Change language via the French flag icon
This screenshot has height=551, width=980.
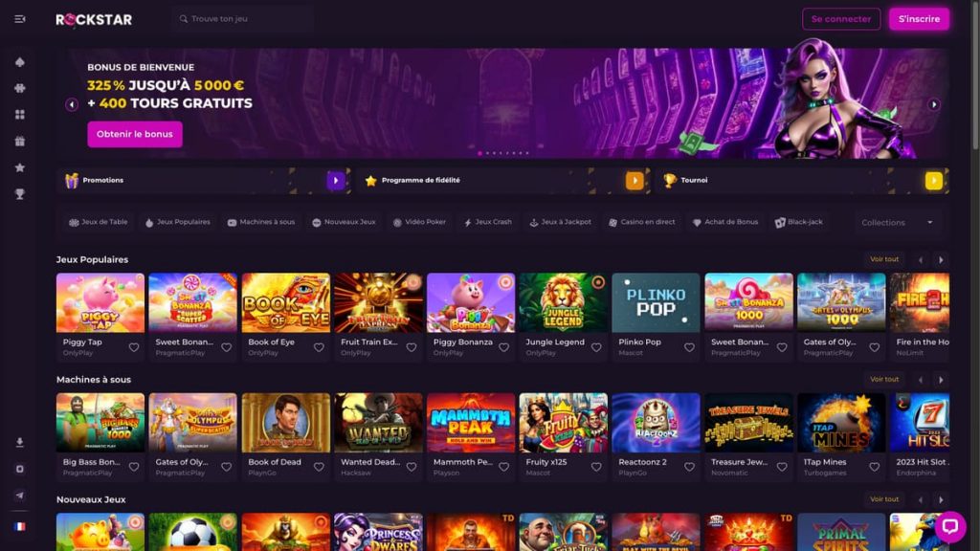[x=20, y=527]
